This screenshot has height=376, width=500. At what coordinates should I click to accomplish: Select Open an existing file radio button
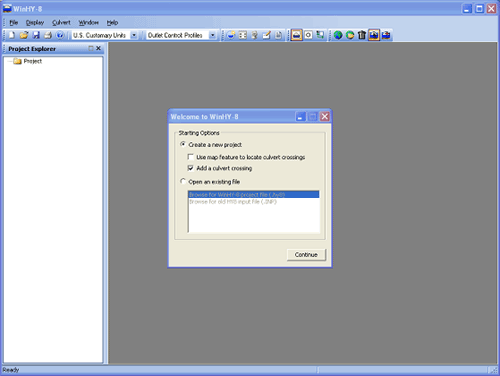[x=183, y=181]
